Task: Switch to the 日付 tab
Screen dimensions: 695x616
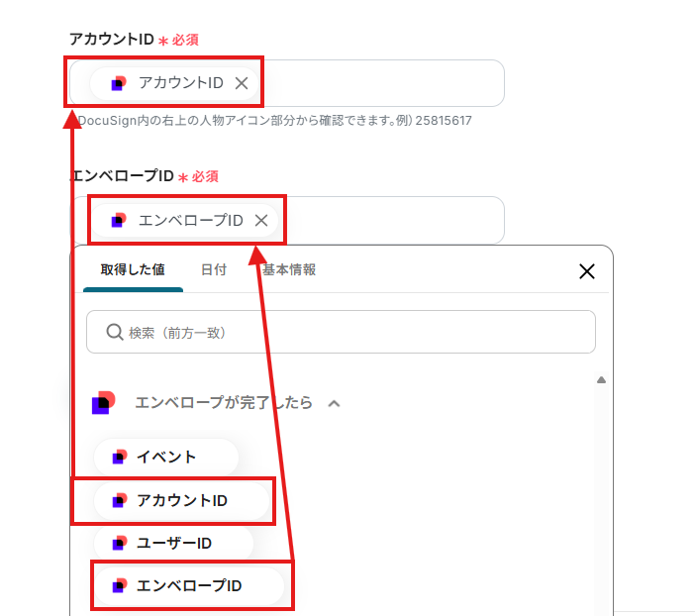Action: (213, 269)
